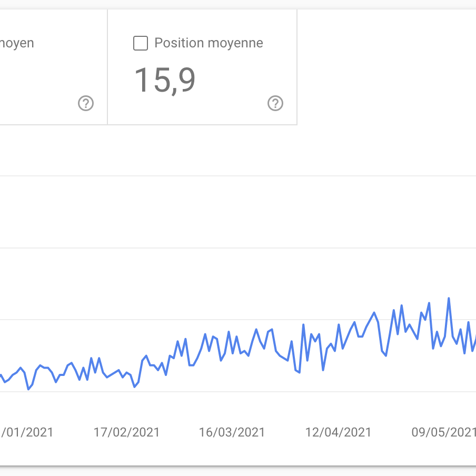
Task: Click the Position moyenne label text
Action: pyautogui.click(x=209, y=43)
